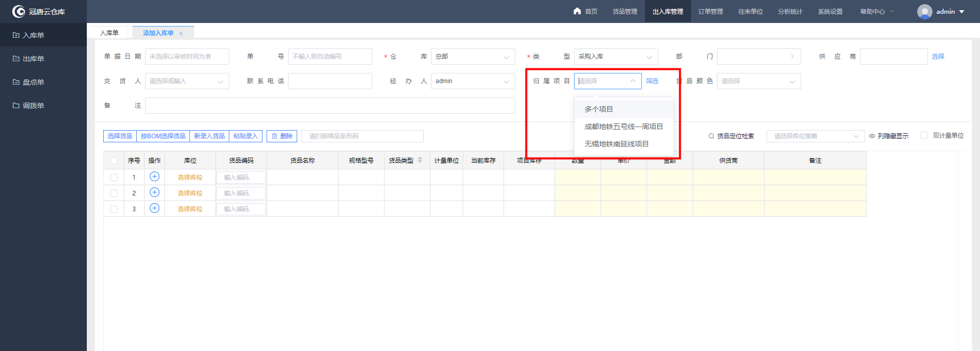Open the admin account dropdown arrow
980x351 pixels.
coord(962,11)
